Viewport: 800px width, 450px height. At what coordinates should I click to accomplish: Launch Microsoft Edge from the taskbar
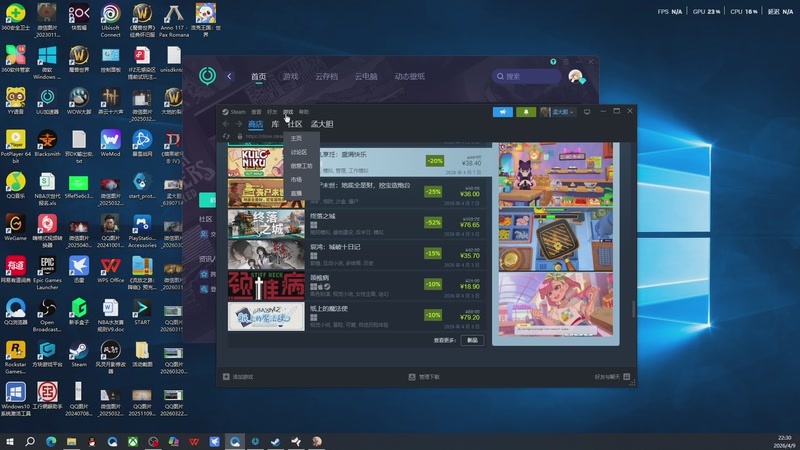51,441
